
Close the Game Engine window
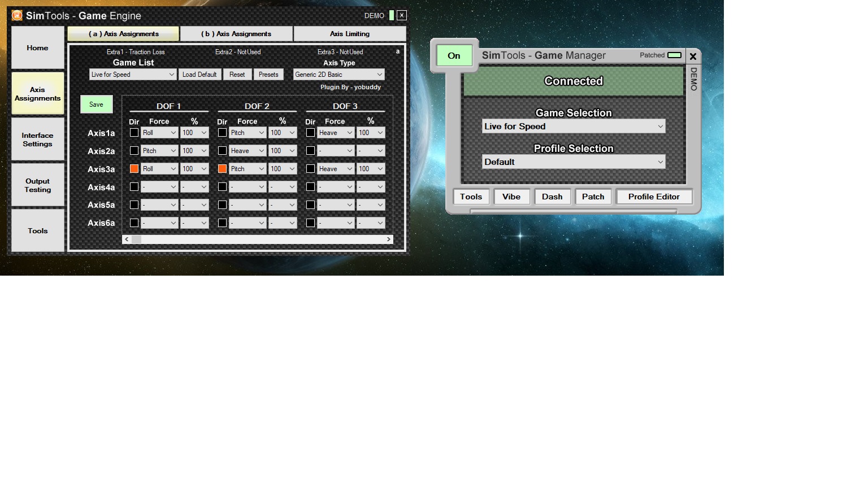pyautogui.click(x=402, y=15)
